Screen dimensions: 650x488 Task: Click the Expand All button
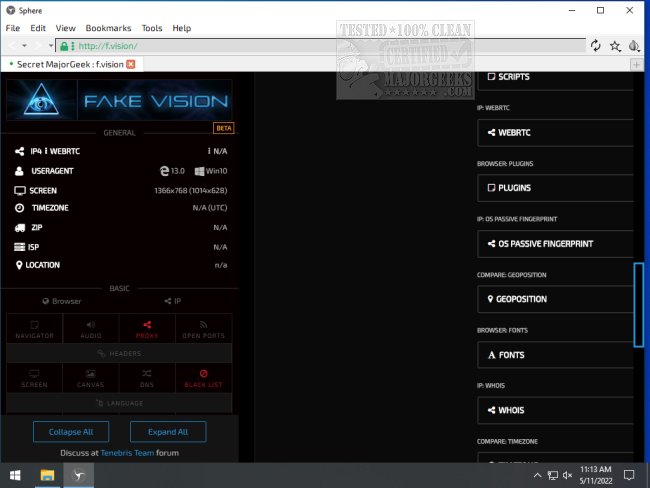tap(168, 432)
